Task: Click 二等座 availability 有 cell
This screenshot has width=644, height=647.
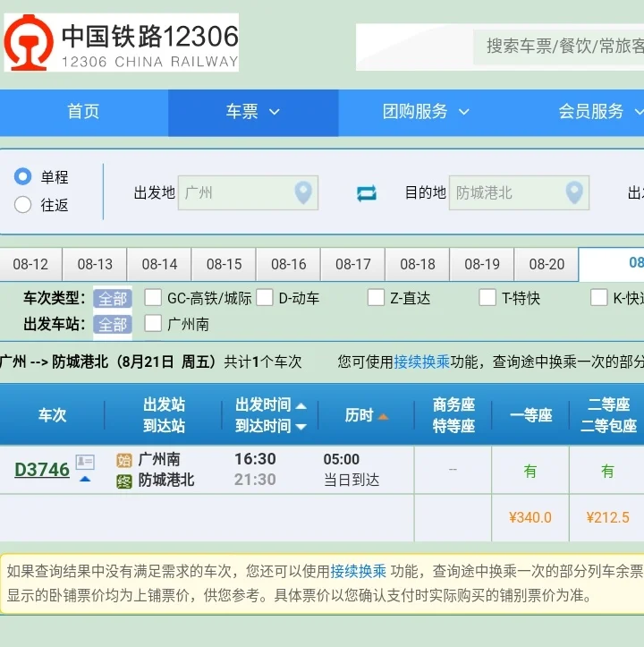Action: tap(607, 471)
